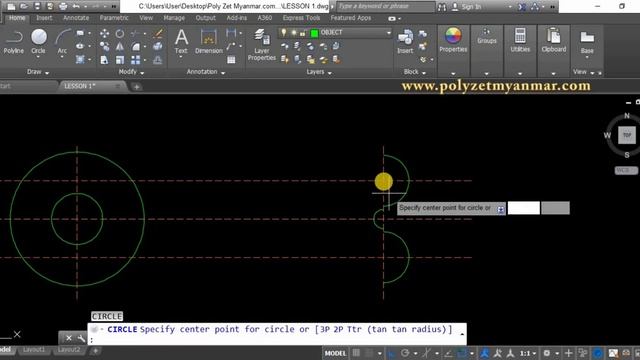Click the Express Tools tab
Screen dimensions: 640x360
[301, 18]
